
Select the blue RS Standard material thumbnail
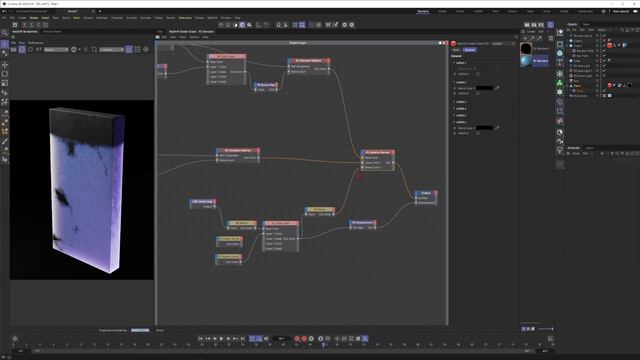coord(526,61)
